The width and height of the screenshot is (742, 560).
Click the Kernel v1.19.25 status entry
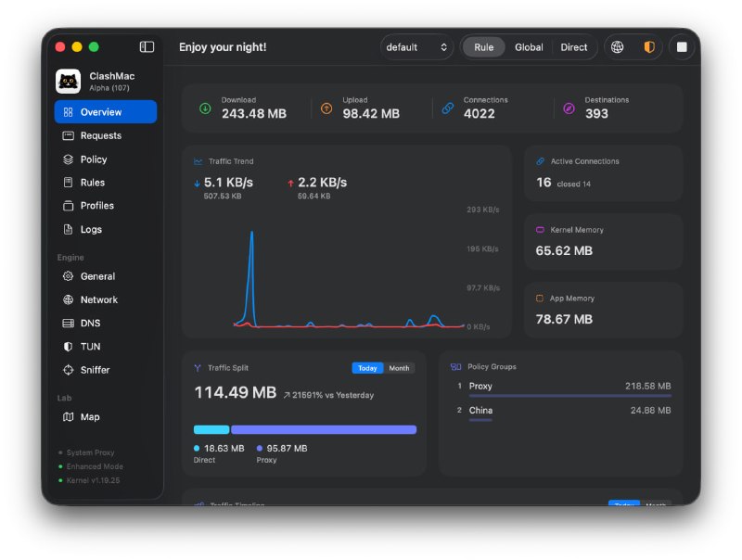pos(89,480)
